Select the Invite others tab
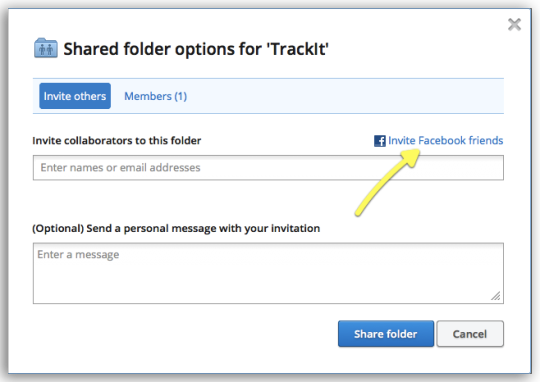 point(75,96)
